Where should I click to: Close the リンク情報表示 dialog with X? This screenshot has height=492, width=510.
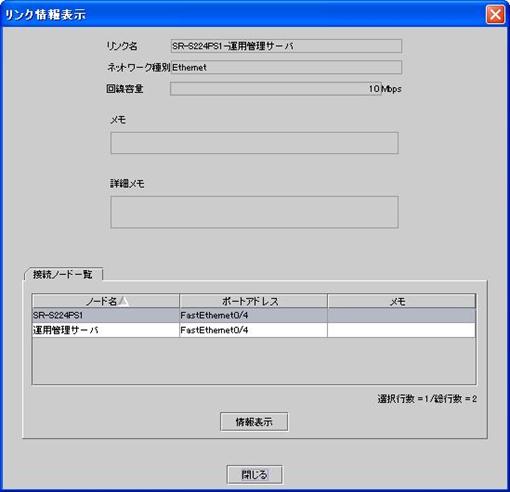[x=495, y=15]
